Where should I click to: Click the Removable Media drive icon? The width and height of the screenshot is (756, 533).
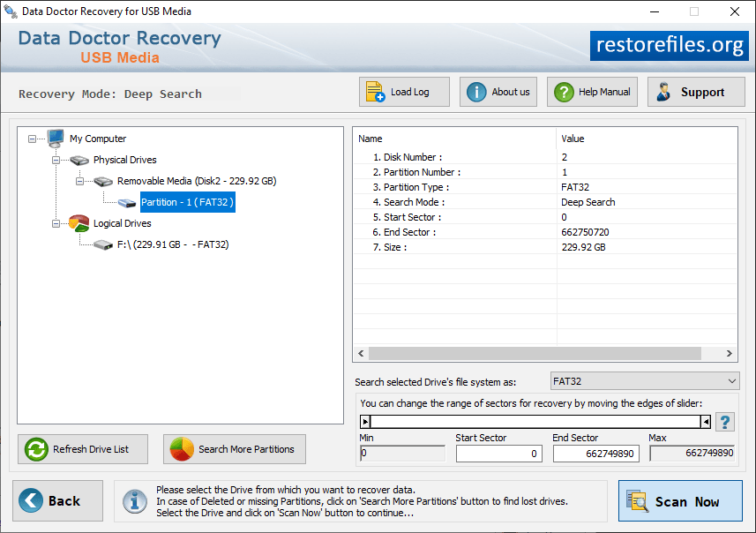[x=103, y=182]
